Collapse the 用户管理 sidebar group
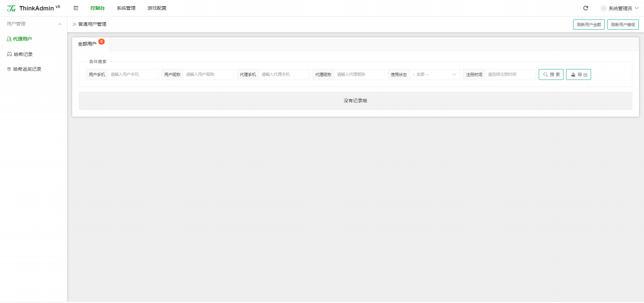 [x=59, y=24]
